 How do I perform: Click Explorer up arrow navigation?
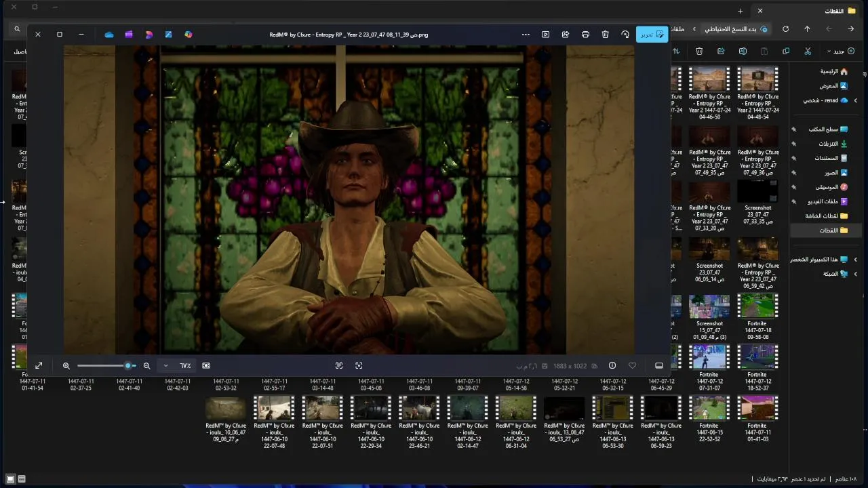(x=807, y=29)
